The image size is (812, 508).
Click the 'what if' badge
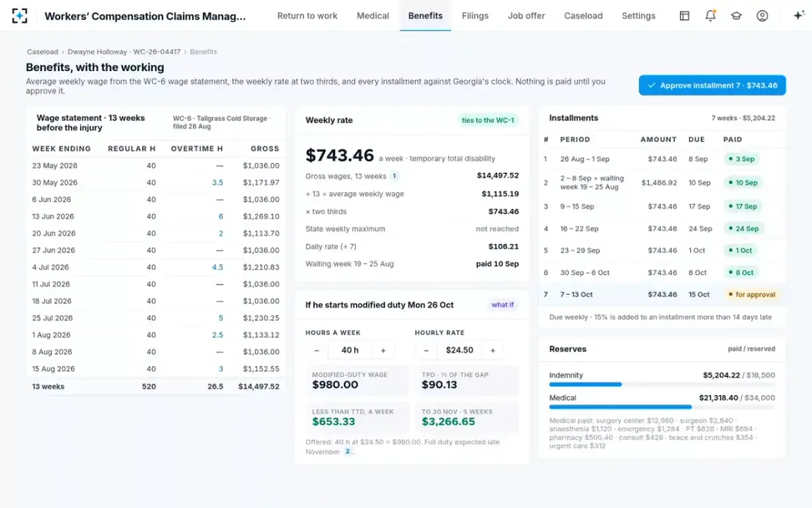[x=503, y=305]
